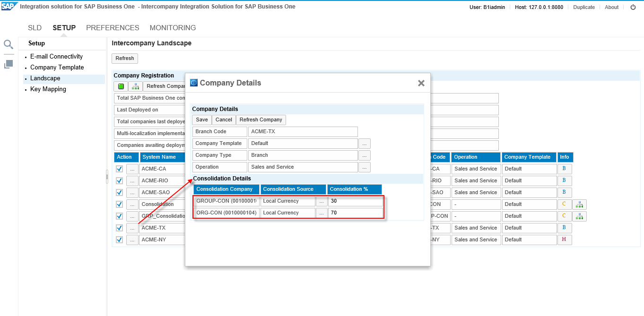This screenshot has width=644, height=316.
Task: Click the green deploy icon button
Action: 121,86
